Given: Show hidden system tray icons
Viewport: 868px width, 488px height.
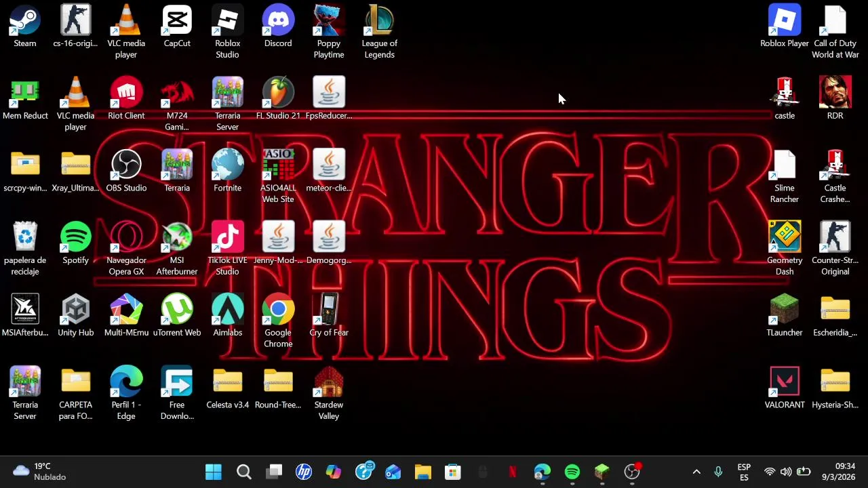Looking at the screenshot, I should [696, 472].
